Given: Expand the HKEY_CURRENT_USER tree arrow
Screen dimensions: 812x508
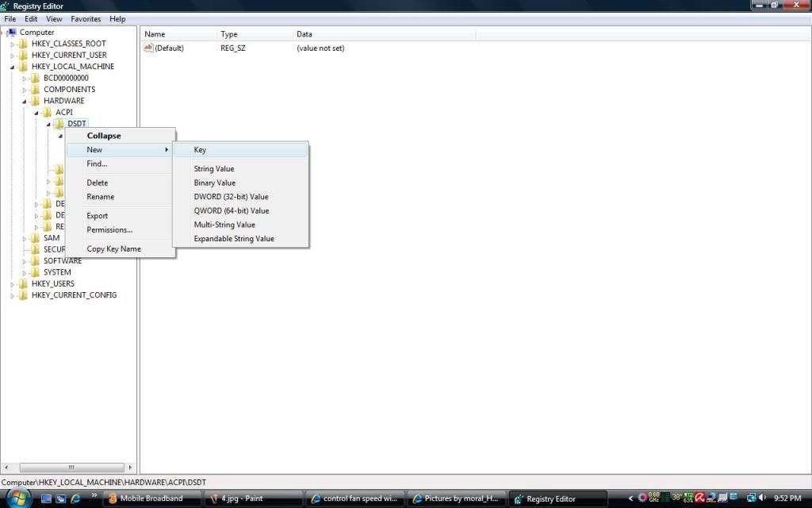Looking at the screenshot, I should 12,56.
